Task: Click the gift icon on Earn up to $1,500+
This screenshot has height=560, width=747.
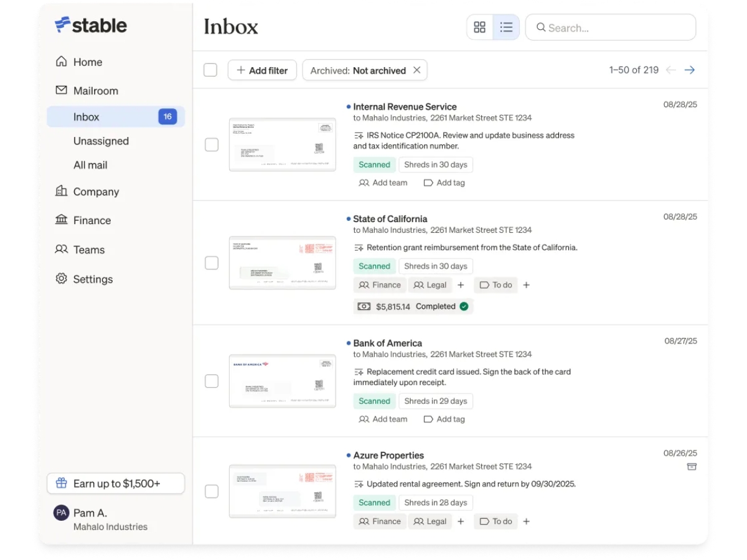Action: (x=61, y=483)
